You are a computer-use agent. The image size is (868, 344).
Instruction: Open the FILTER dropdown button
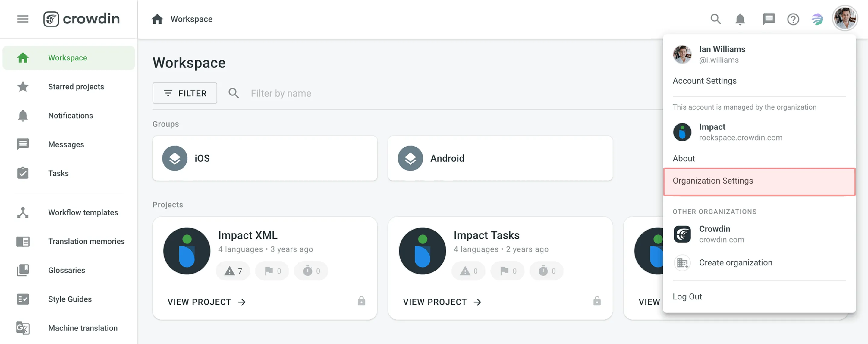185,93
